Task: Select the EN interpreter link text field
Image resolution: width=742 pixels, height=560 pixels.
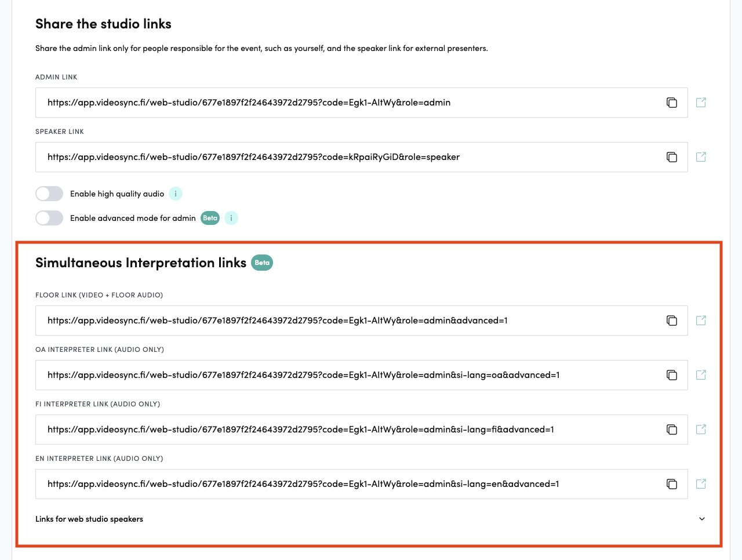Action: click(x=348, y=484)
